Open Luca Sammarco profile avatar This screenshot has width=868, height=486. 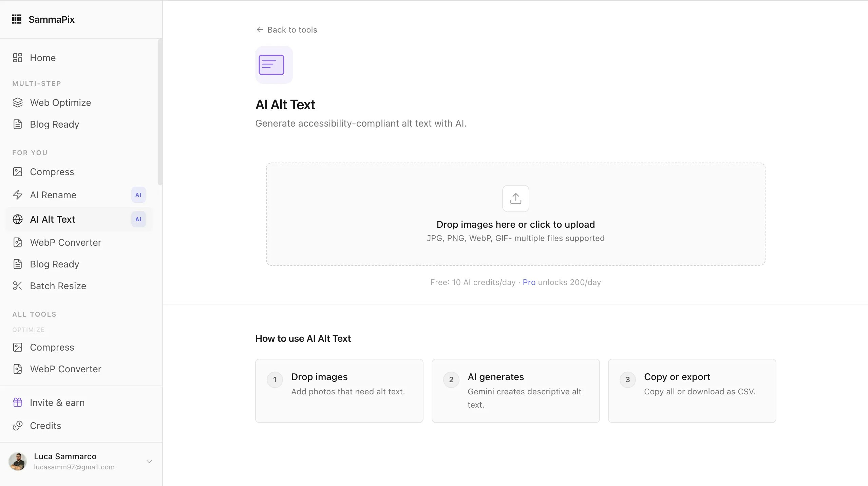point(18,462)
